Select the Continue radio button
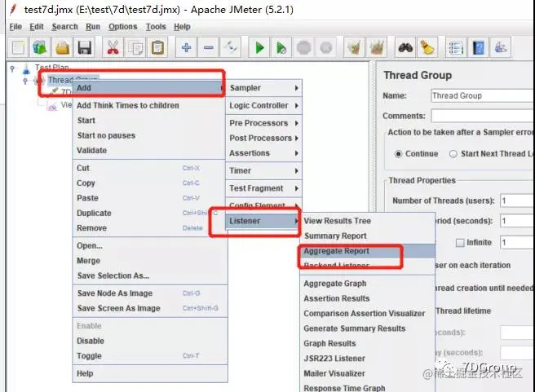Screen dimensions: 535x392 (398, 154)
